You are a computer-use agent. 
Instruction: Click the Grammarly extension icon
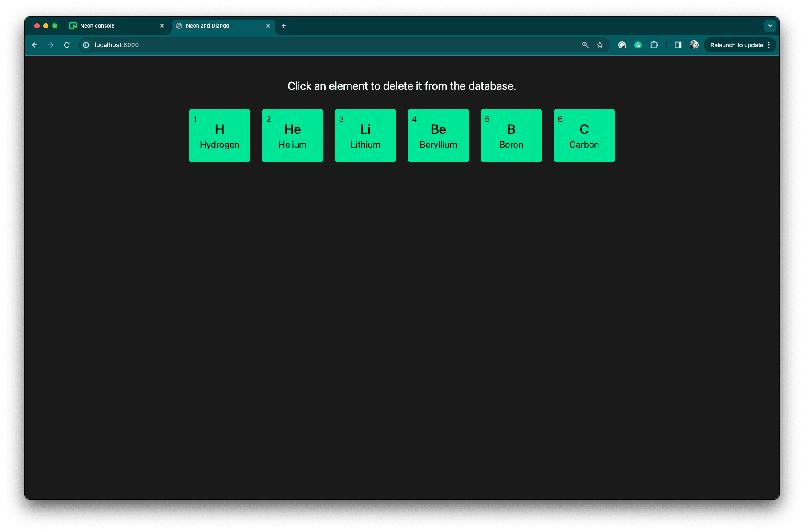pos(638,45)
